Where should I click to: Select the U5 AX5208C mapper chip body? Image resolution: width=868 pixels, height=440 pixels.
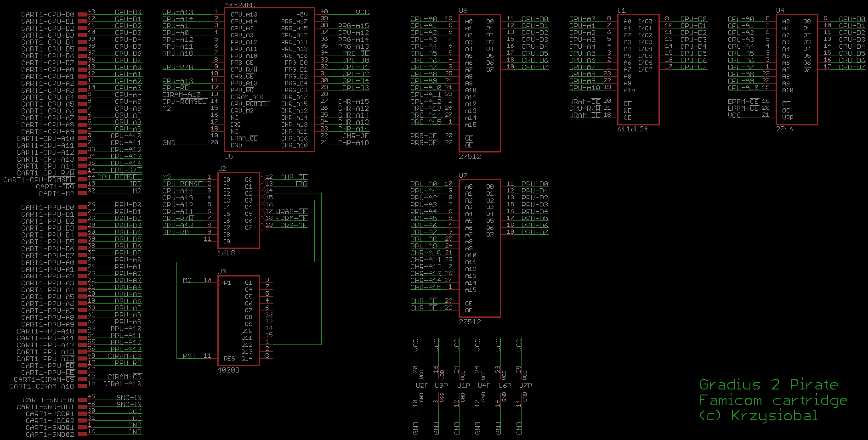[269, 79]
